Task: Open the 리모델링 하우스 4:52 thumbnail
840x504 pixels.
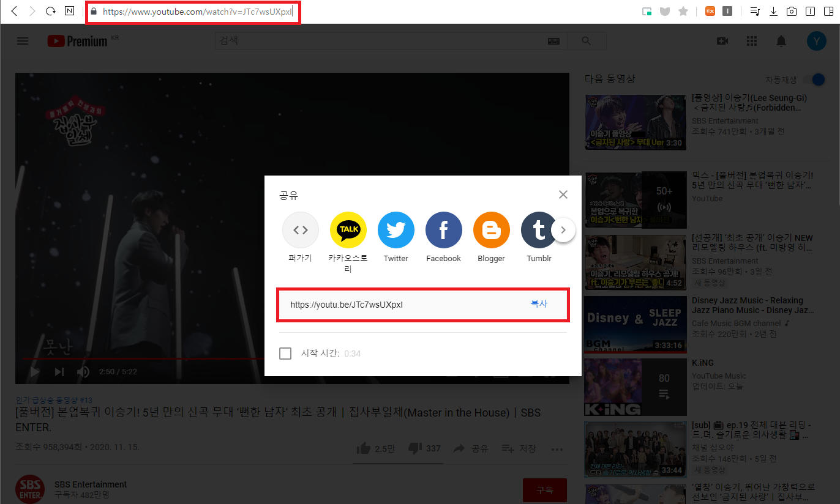Action: [x=636, y=262]
